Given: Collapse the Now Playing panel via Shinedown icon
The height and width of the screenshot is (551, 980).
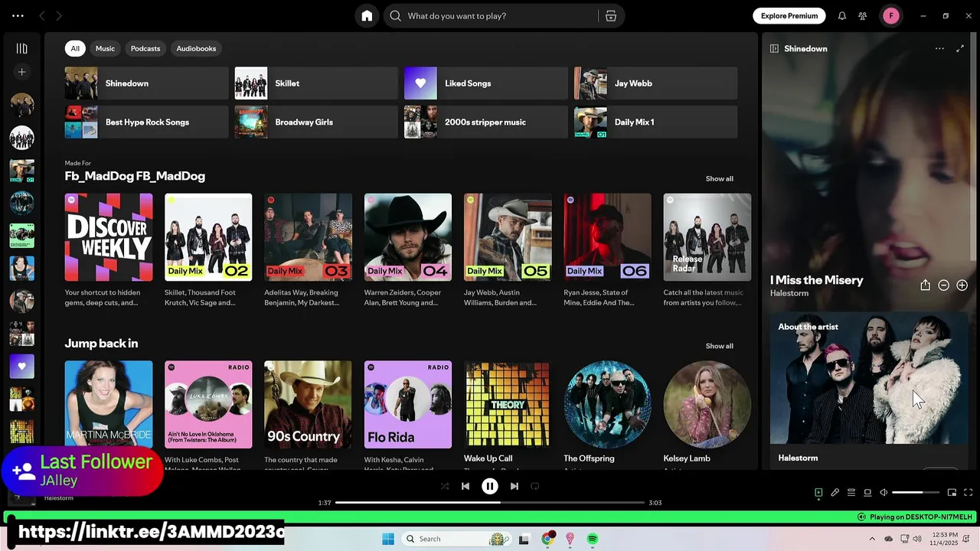Looking at the screenshot, I should coord(774,48).
